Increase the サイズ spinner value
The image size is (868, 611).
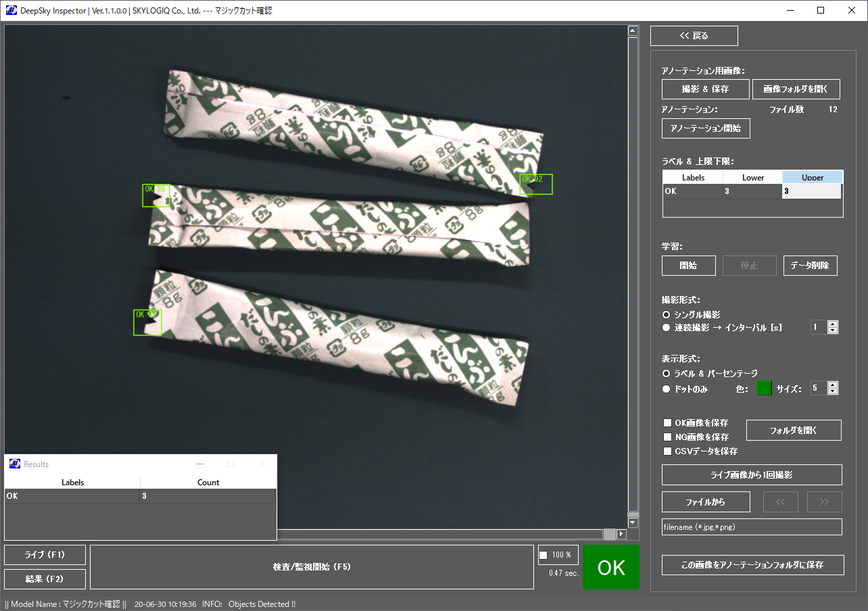click(833, 385)
